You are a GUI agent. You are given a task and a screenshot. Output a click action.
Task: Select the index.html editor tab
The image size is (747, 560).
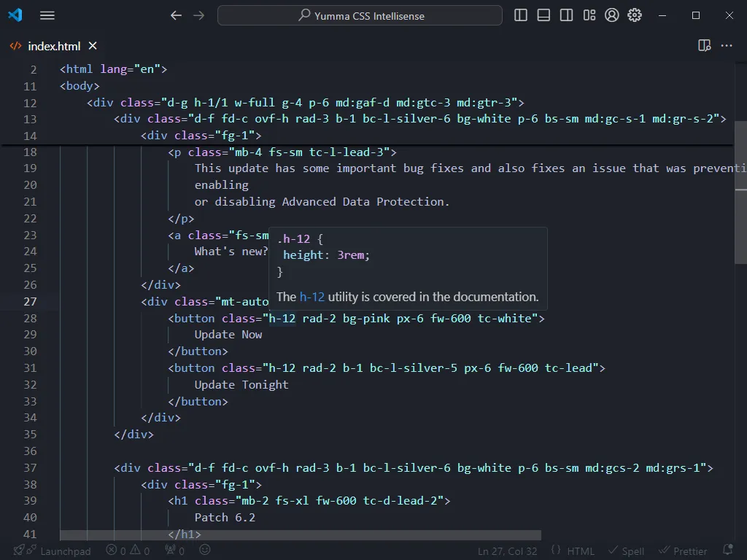tap(53, 46)
